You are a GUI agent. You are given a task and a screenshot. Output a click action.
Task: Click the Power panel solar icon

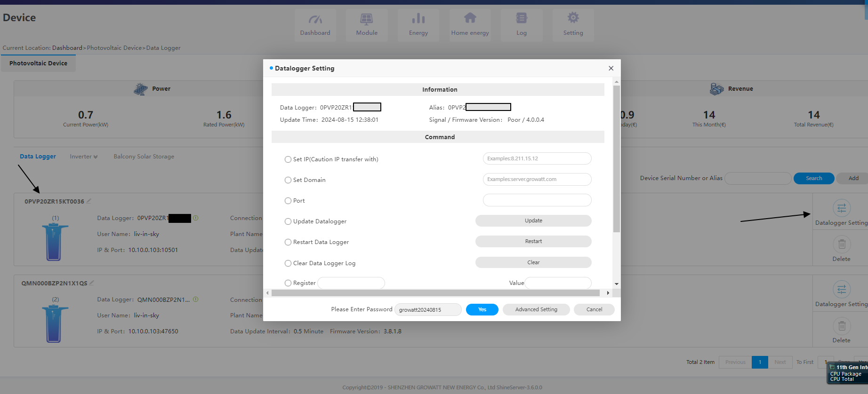[141, 89]
